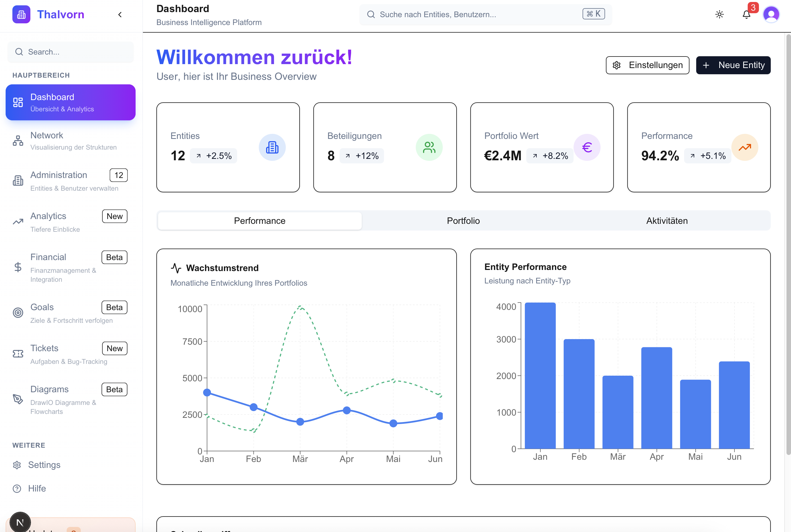Switch to the Aktivitäten tab
This screenshot has width=791, height=532.
(x=667, y=220)
